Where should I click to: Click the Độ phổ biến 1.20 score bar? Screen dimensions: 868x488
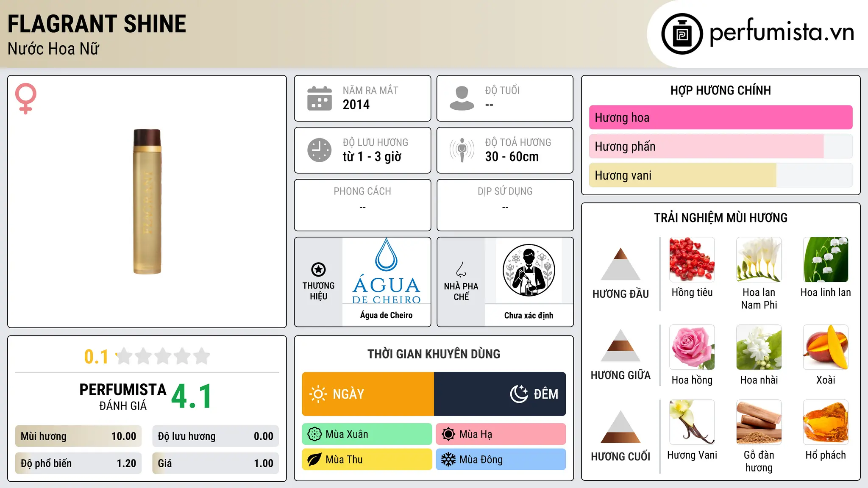(x=78, y=463)
